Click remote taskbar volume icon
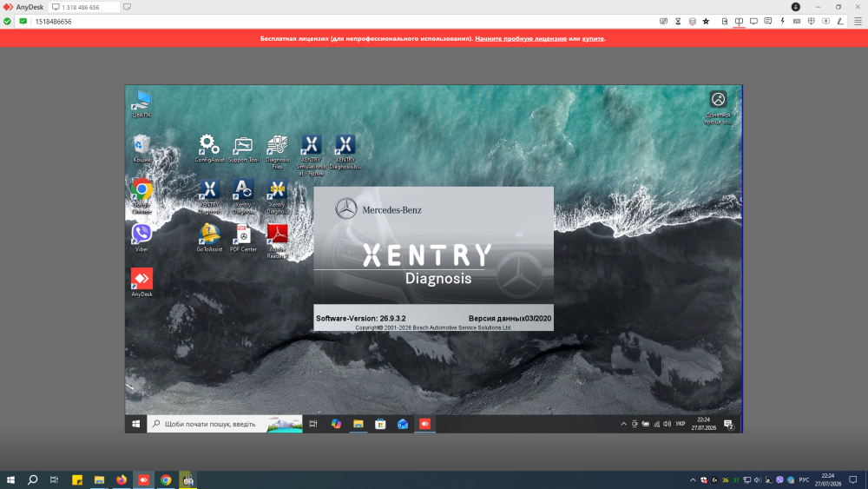The image size is (868, 489). (x=667, y=424)
